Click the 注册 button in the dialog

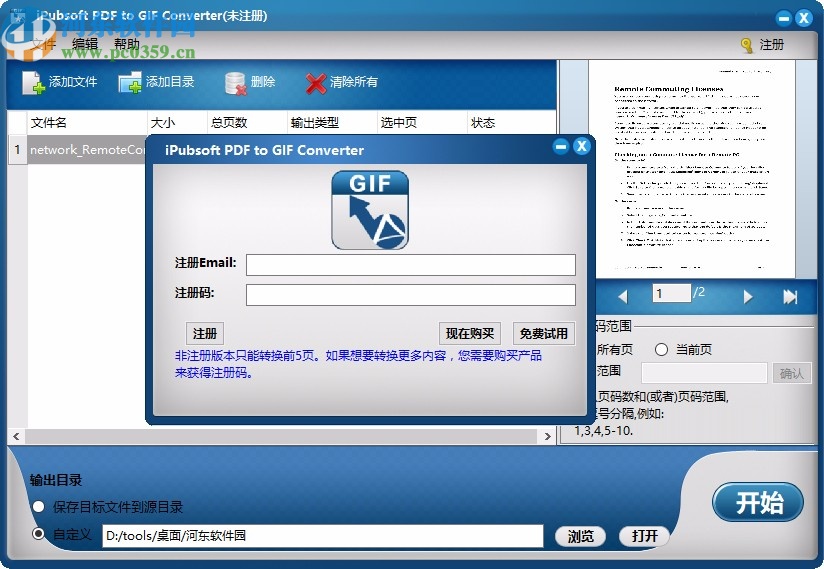point(205,333)
